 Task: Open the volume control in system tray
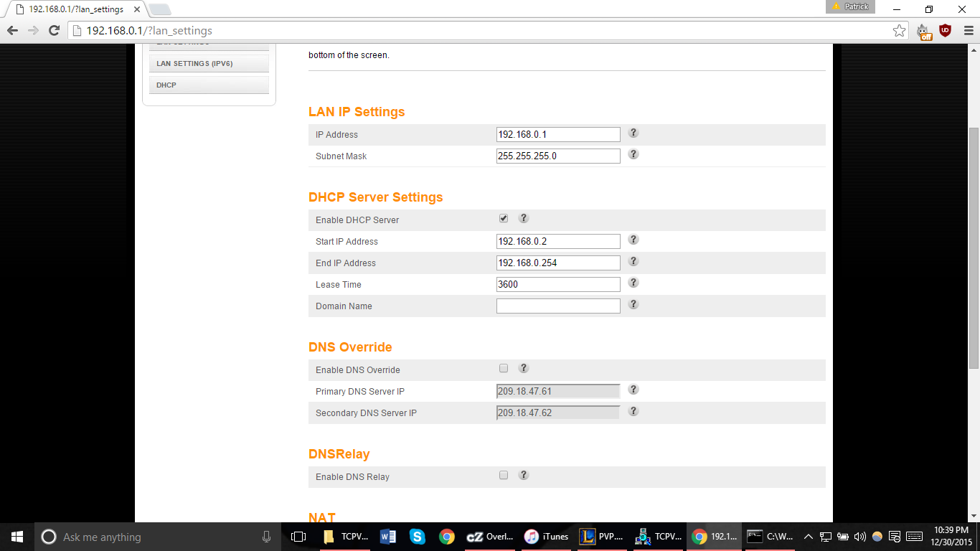tap(860, 537)
